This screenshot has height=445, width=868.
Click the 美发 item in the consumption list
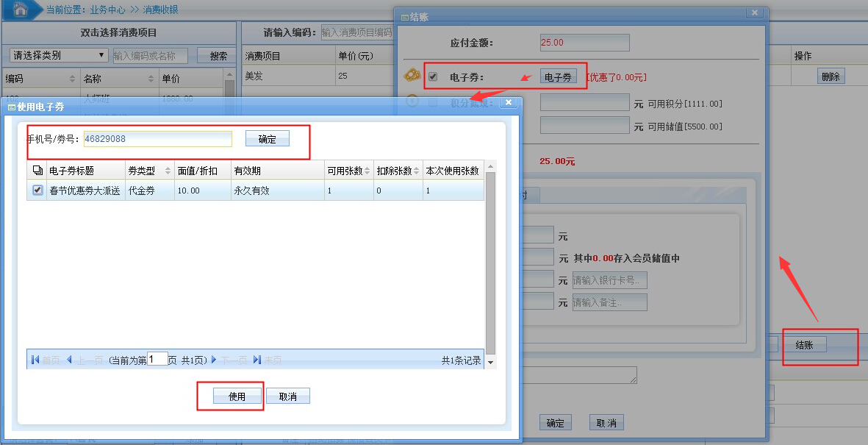254,76
